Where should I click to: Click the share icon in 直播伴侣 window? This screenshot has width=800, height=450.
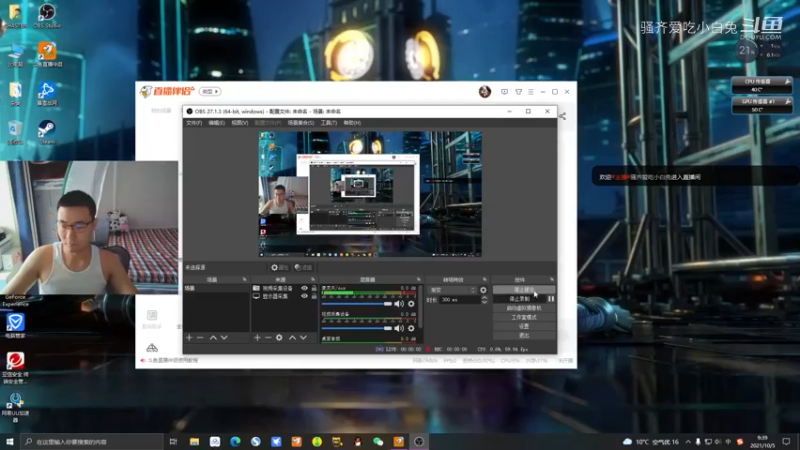(x=562, y=116)
